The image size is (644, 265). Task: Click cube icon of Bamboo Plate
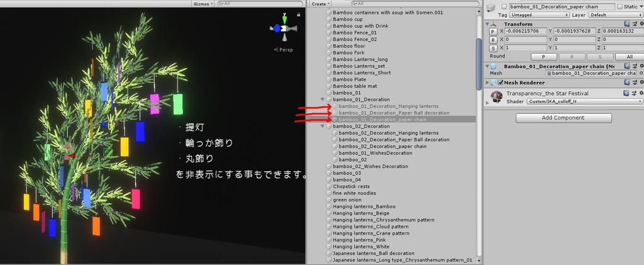pos(329,79)
